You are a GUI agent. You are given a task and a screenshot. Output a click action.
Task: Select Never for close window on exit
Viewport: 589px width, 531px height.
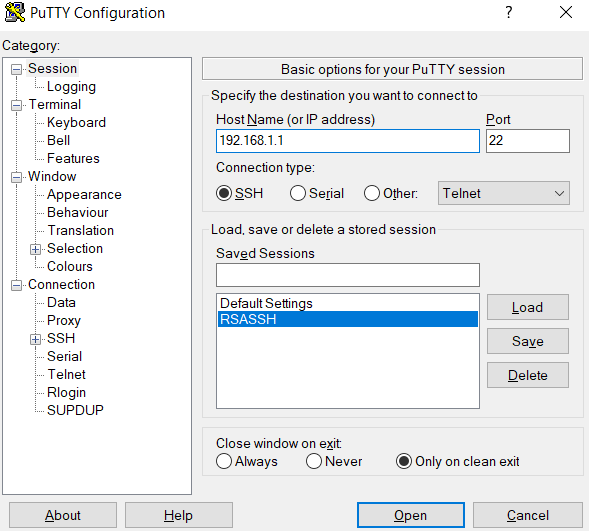314,462
